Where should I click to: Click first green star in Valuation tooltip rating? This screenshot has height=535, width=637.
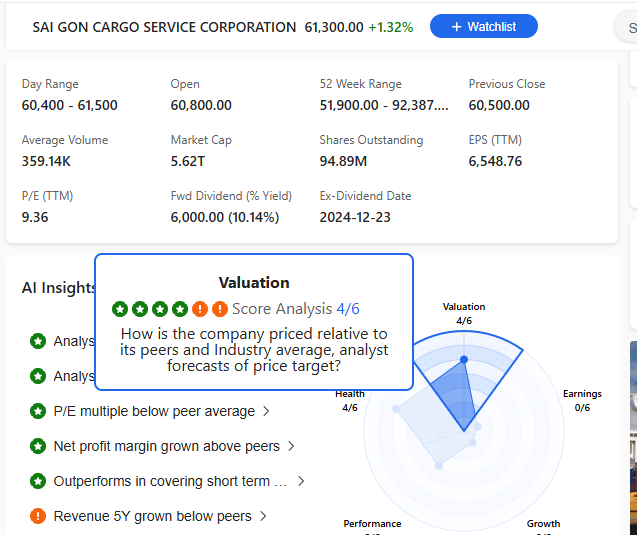coord(120,309)
